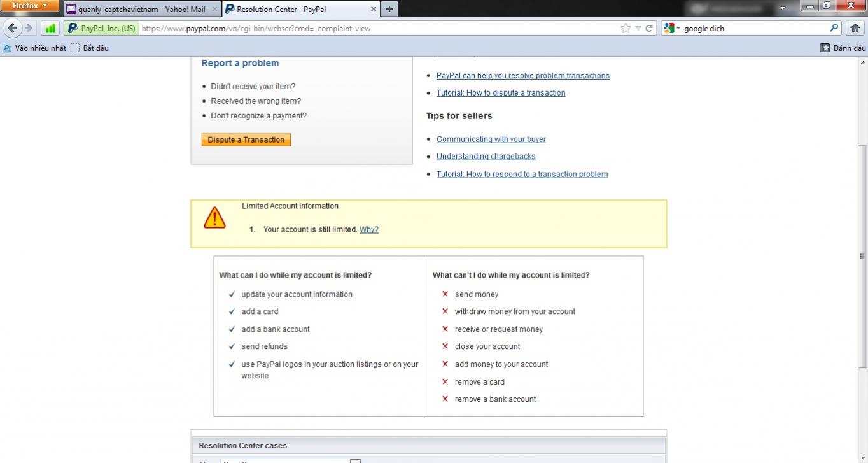Click the 'Report a problem' heading

(x=240, y=63)
